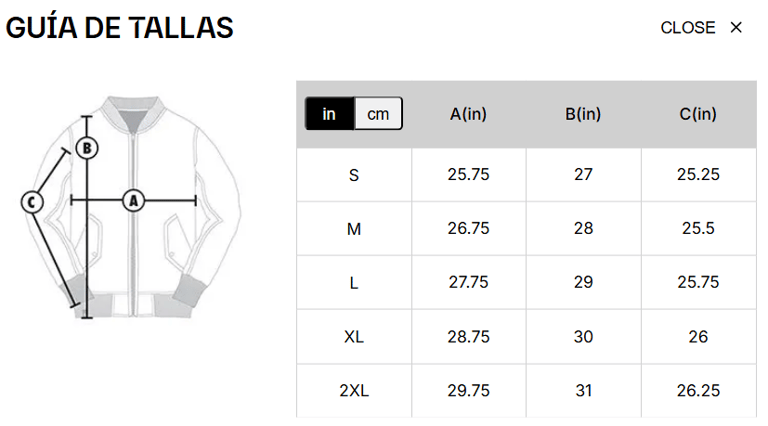
Task: Select the M size row label
Action: pos(354,229)
